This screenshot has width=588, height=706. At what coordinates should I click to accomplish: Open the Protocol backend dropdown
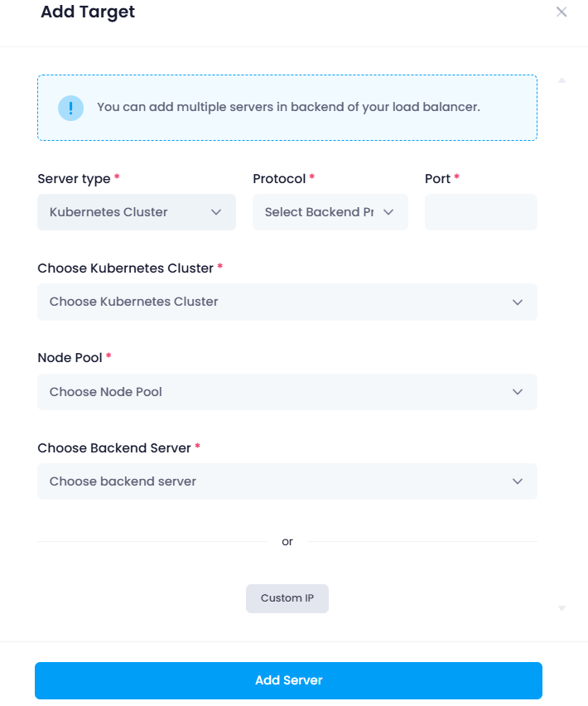pyautogui.click(x=330, y=212)
